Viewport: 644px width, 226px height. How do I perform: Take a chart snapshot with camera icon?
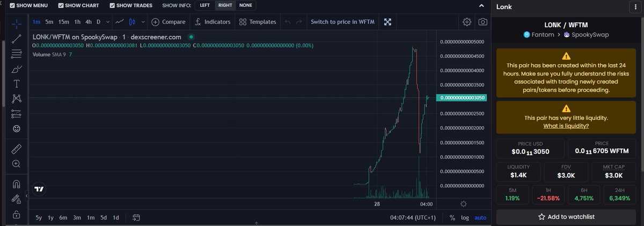point(483,22)
